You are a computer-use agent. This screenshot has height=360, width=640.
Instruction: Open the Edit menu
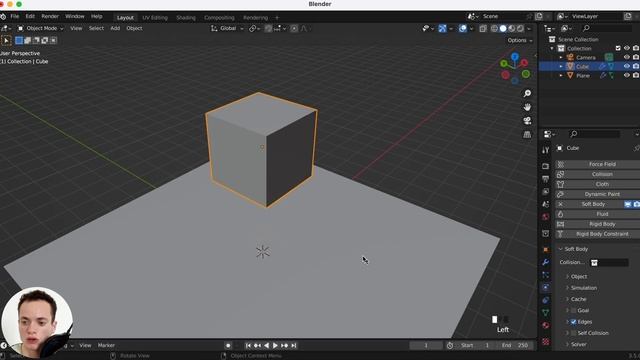[30, 16]
